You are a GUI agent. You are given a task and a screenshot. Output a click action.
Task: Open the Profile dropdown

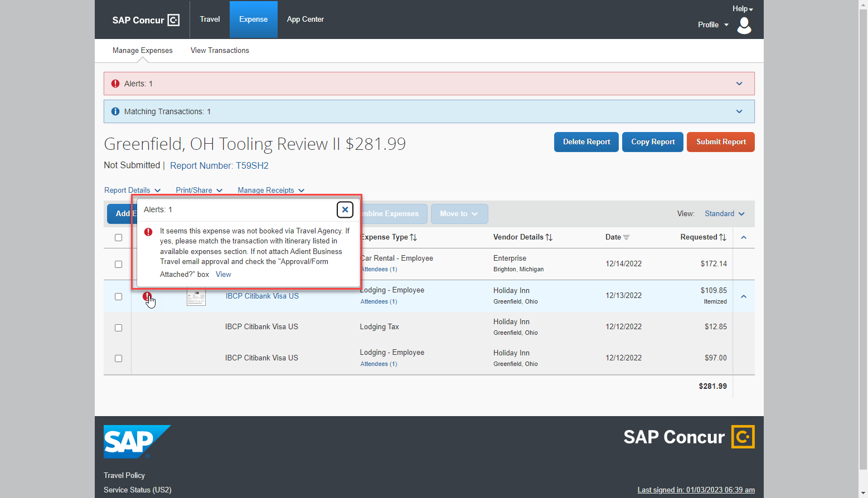coord(713,25)
